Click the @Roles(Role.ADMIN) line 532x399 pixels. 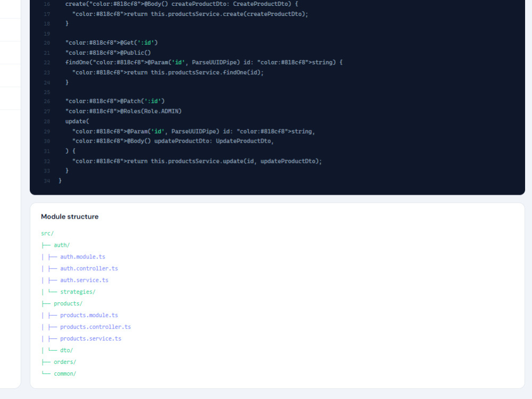[x=123, y=111]
